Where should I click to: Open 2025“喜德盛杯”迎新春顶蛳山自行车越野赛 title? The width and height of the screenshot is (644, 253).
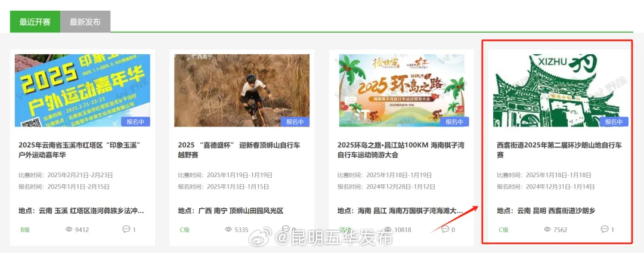point(240,150)
